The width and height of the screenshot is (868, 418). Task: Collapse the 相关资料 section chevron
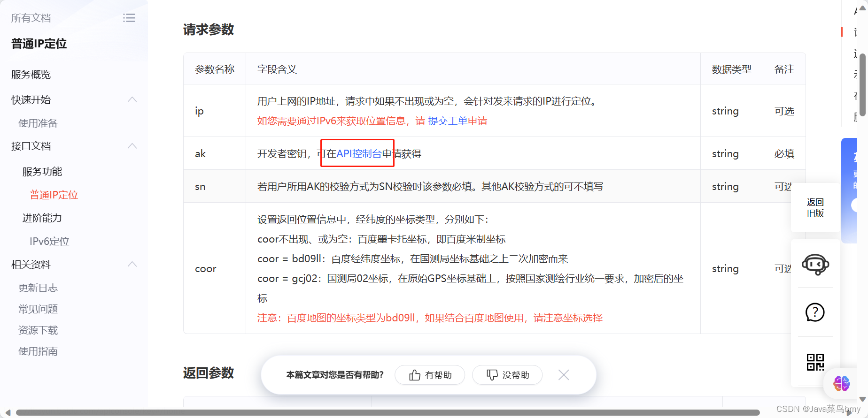click(132, 264)
